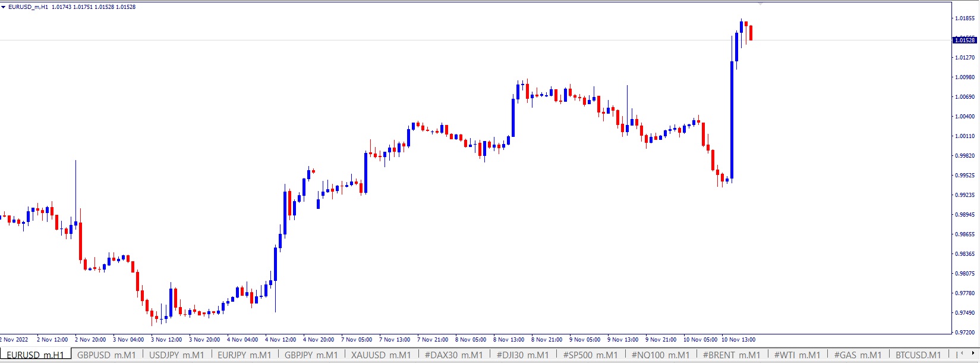Viewport: 980px width, 363px height.
Task: Select the #SP500_m.M1 chart tab
Action: pos(590,355)
